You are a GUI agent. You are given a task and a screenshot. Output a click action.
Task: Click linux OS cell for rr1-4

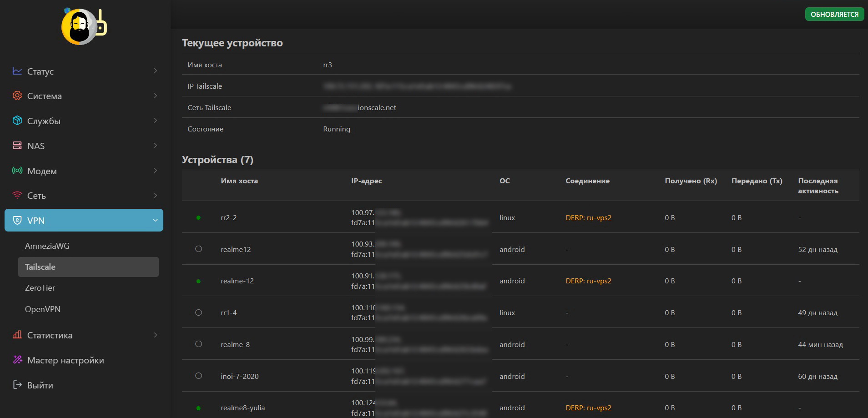point(507,313)
